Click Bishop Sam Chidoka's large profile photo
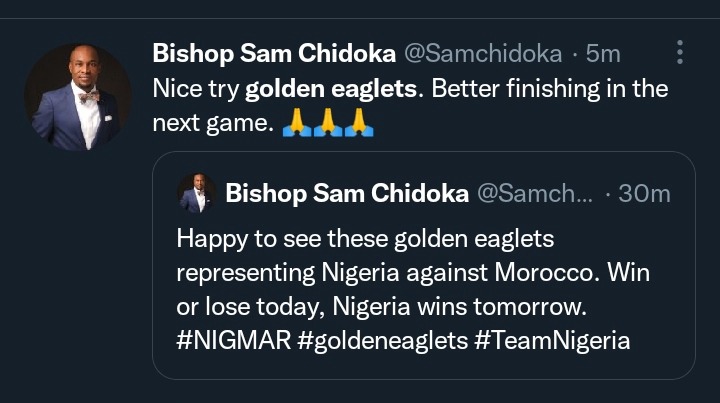720x403 pixels. coord(77,98)
